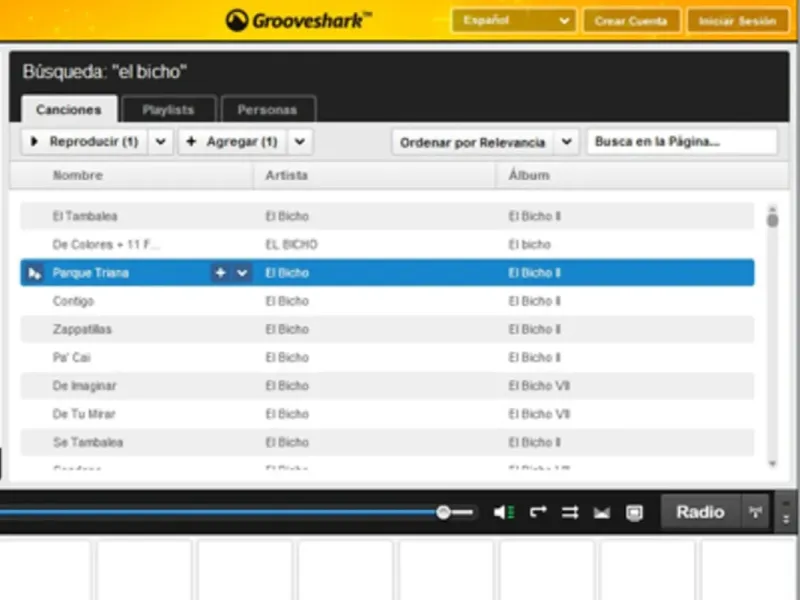This screenshot has width=800, height=600.
Task: Turn on Radio button
Action: coord(701,511)
